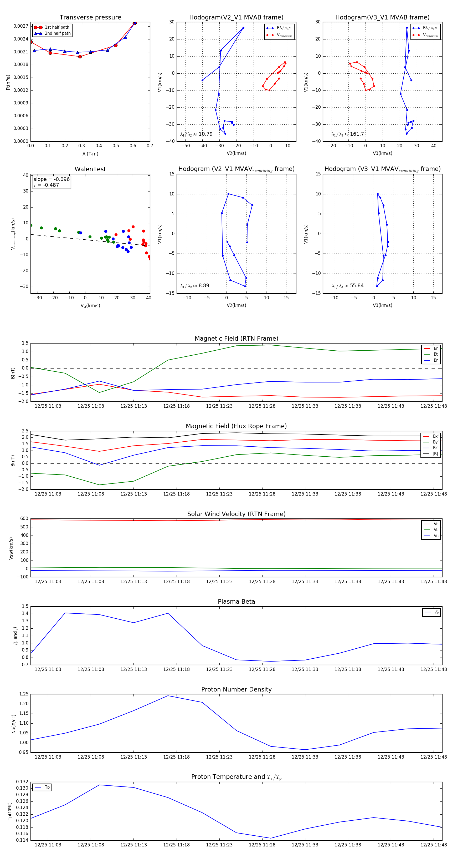Click the 'Bn' legend entry
The height and width of the screenshot is (868, 473).
431,360
